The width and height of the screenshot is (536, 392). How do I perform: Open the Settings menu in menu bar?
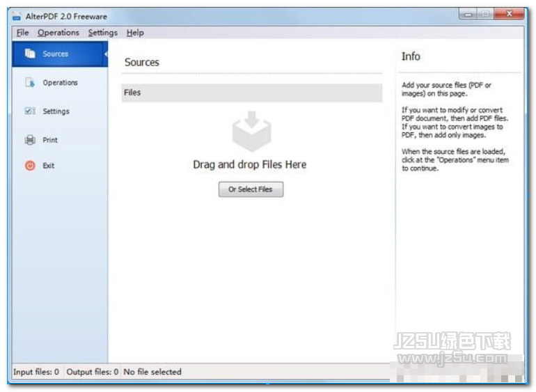[103, 33]
